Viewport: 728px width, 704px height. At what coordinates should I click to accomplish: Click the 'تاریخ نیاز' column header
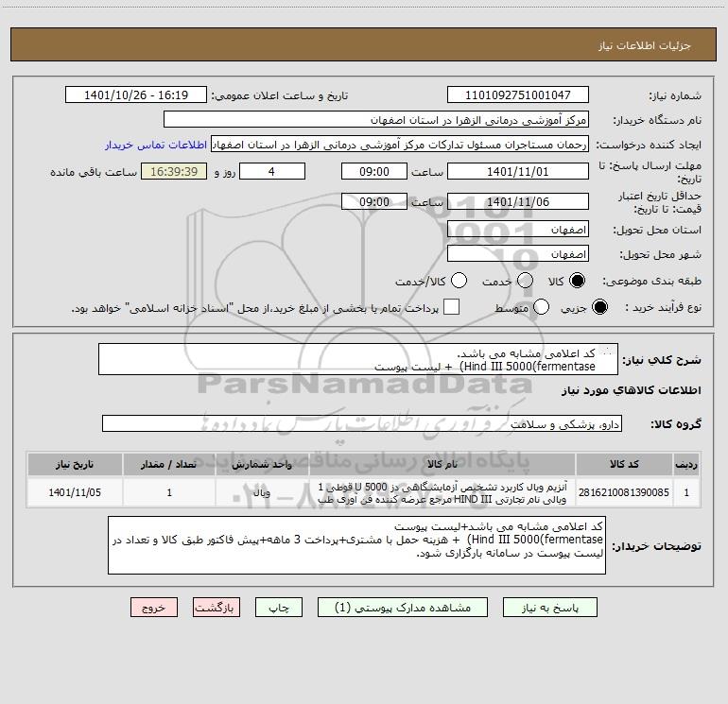pyautogui.click(x=75, y=464)
